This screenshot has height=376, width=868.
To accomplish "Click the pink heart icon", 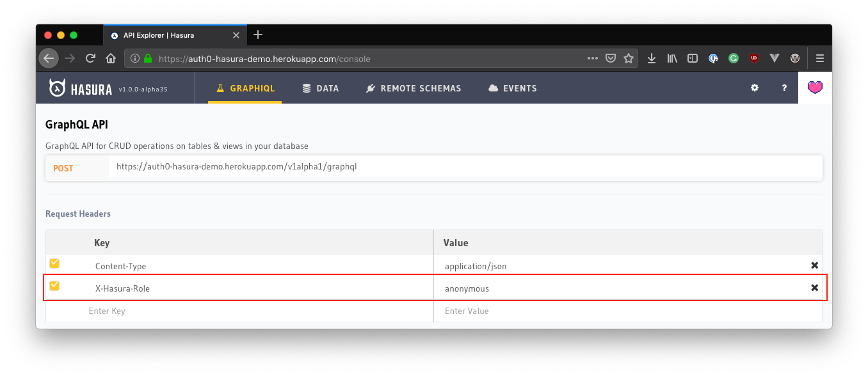I will 815,88.
